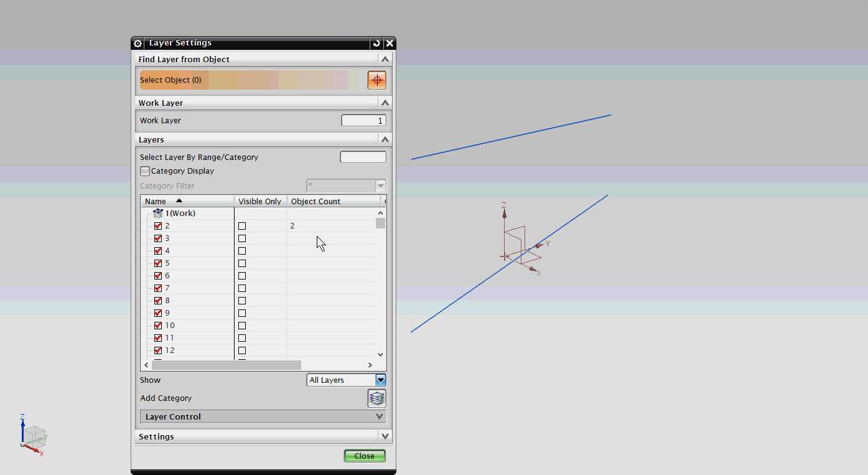This screenshot has width=868, height=475.
Task: Click object count 2 for layer 2
Action: click(292, 226)
